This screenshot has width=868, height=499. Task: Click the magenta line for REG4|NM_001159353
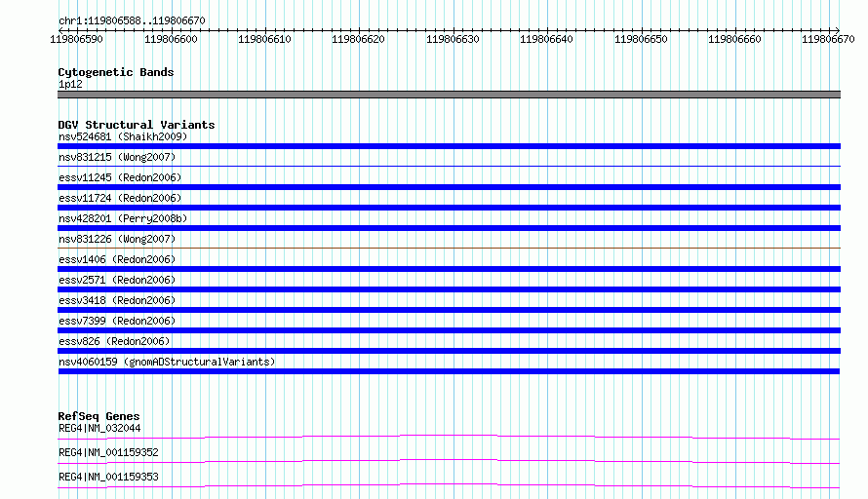449,485
